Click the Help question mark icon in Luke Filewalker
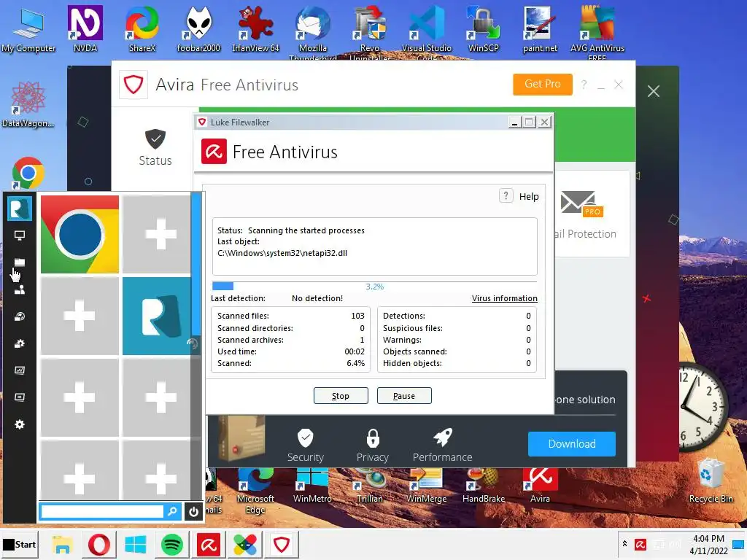Viewport: 747px width, 560px height. point(506,195)
